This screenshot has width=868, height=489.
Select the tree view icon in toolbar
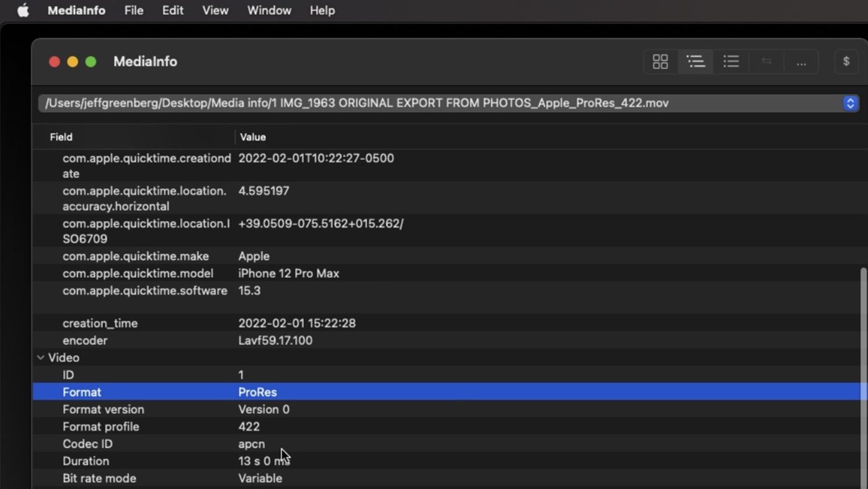click(696, 61)
